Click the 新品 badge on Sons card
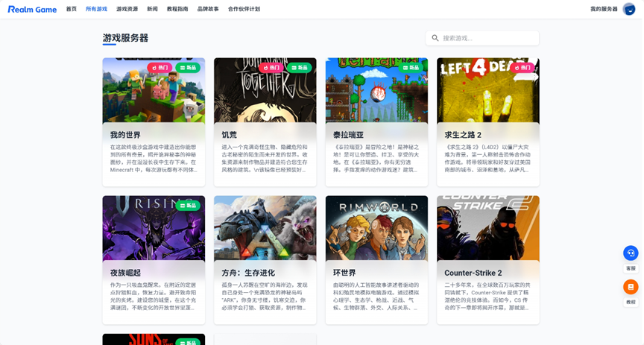The image size is (644, 345). [188, 342]
